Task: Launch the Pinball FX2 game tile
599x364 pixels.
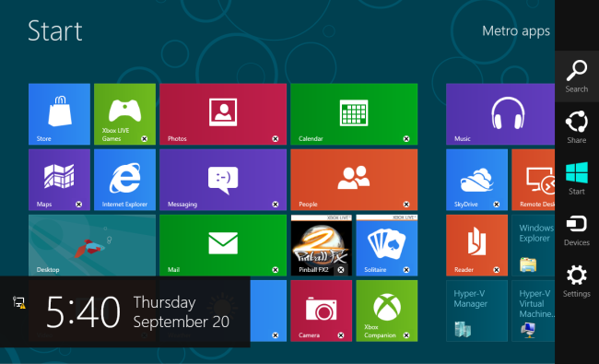Action: (x=322, y=245)
